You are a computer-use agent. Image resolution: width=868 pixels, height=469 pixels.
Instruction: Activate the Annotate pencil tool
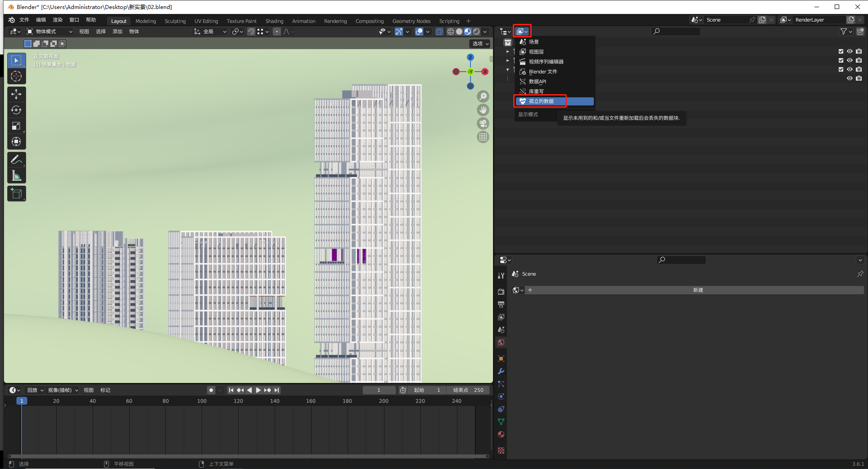[x=16, y=159]
